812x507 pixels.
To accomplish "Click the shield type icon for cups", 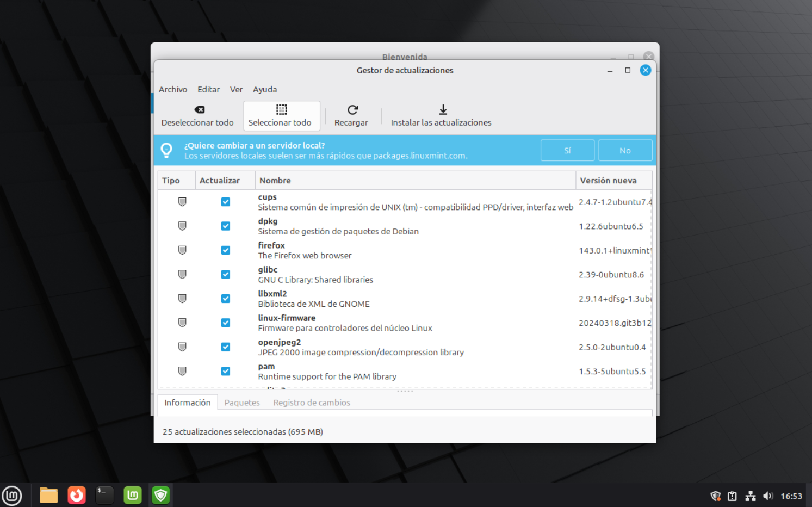I will [182, 202].
